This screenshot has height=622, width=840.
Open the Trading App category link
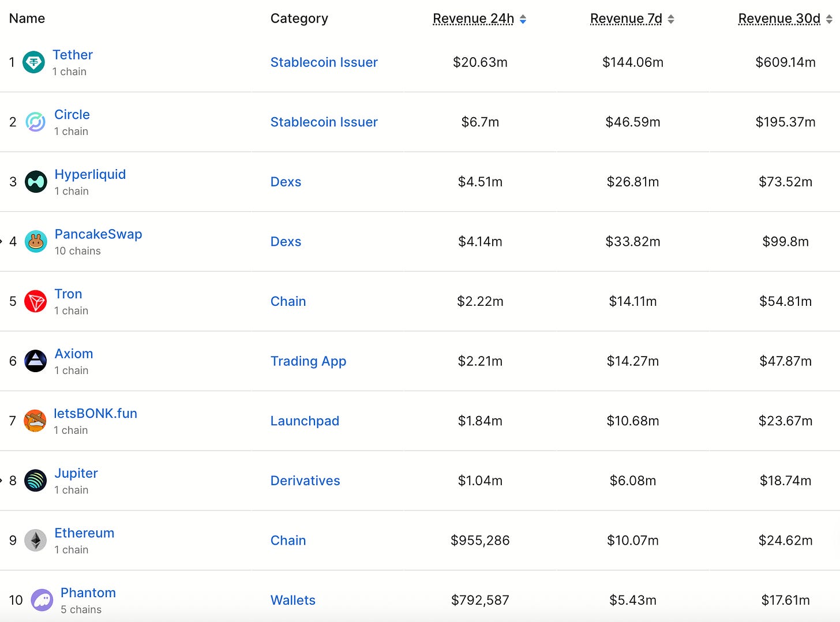[309, 361]
